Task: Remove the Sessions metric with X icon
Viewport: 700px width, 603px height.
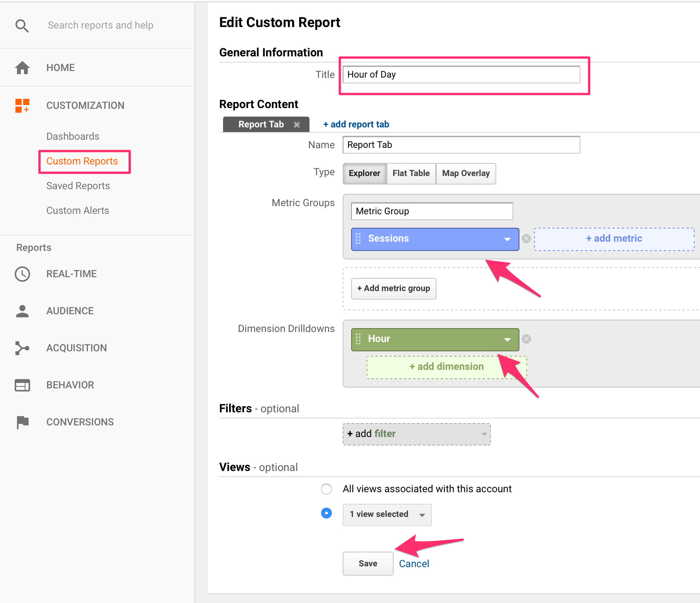Action: [526, 239]
